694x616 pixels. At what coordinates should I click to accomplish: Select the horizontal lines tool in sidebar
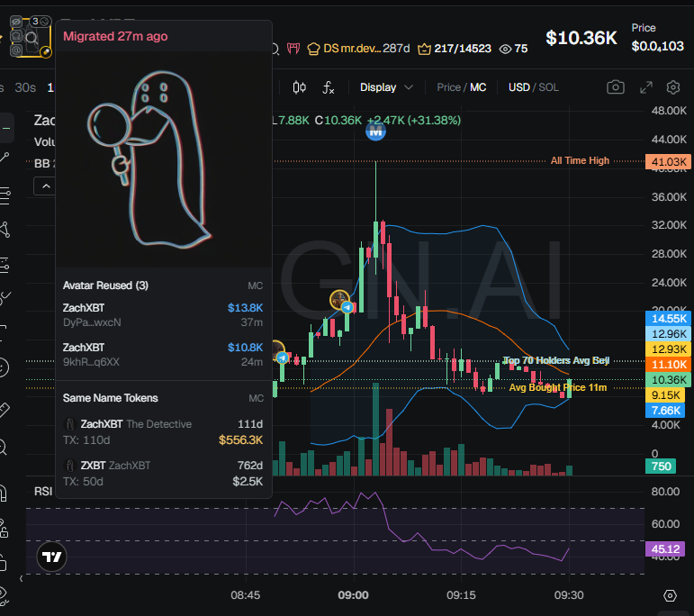[5, 195]
